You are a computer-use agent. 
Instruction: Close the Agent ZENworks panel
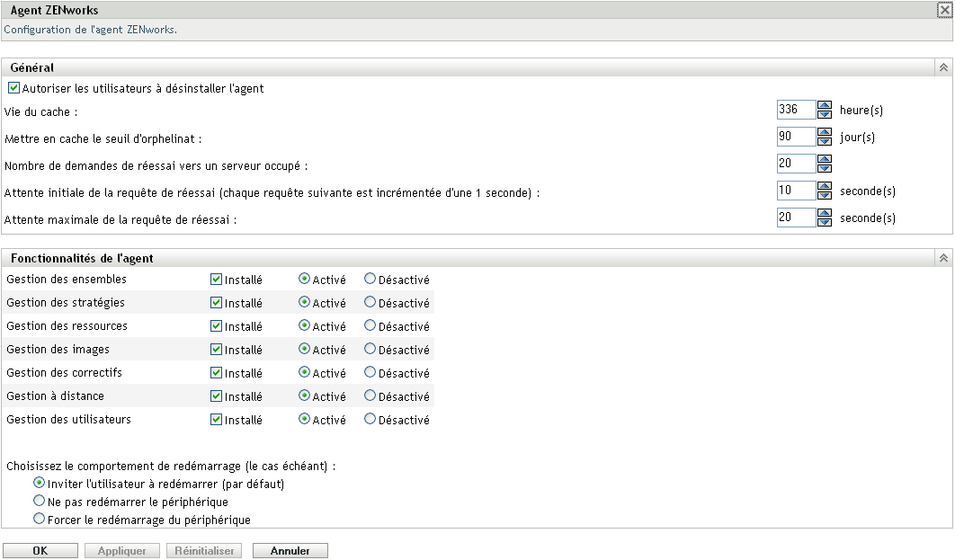pyautogui.click(x=944, y=10)
